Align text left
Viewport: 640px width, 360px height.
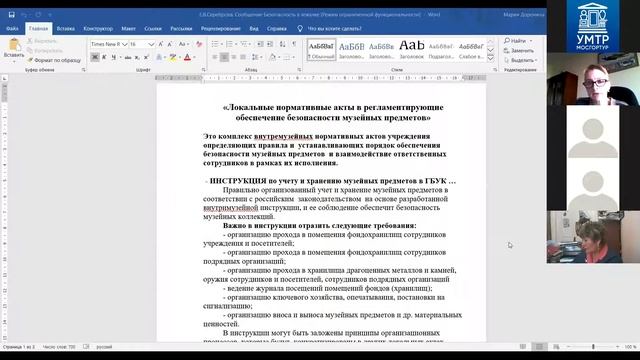(x=215, y=57)
